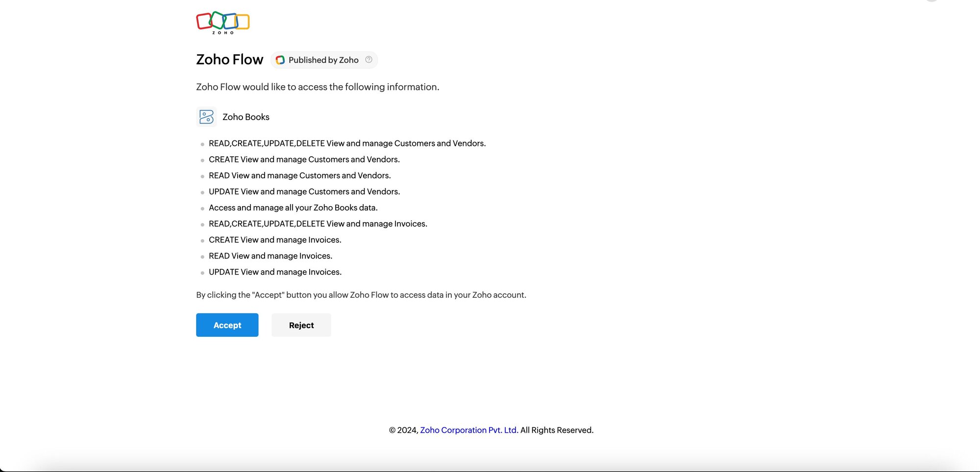Select the CREATE View and manage Invoices line

(275, 240)
